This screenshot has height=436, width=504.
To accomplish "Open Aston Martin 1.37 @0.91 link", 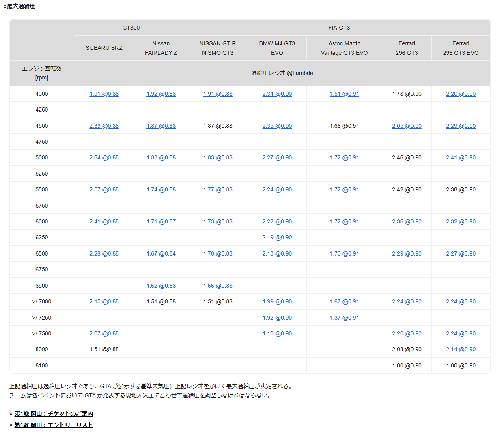I will (345, 318).
